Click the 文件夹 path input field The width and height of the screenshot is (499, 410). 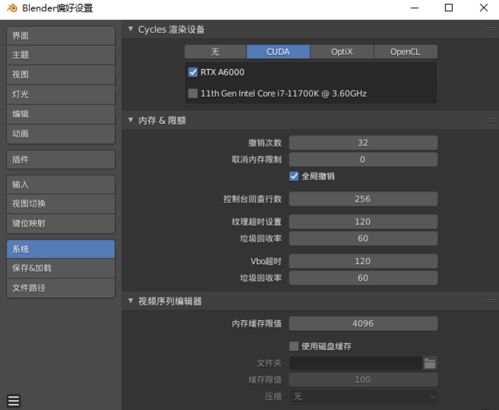[356, 363]
